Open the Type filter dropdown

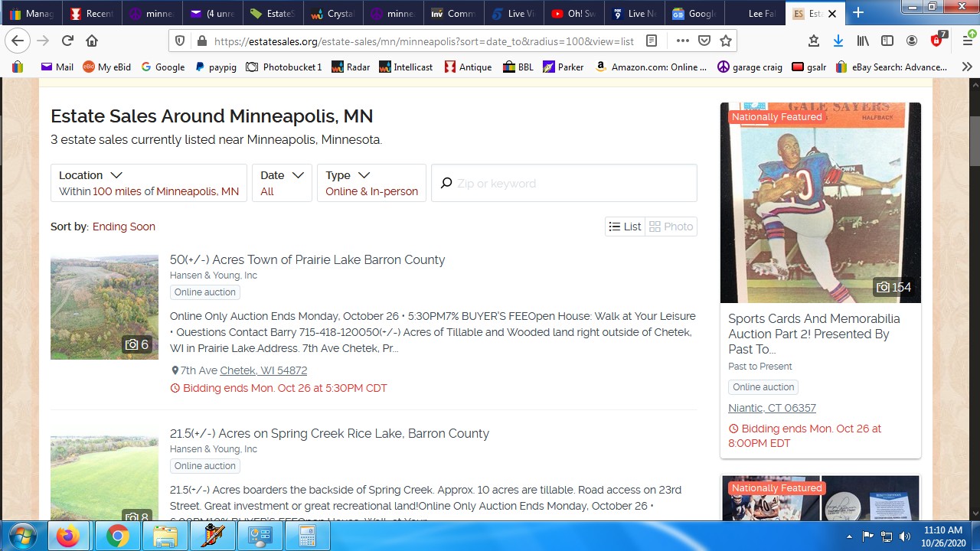click(371, 183)
